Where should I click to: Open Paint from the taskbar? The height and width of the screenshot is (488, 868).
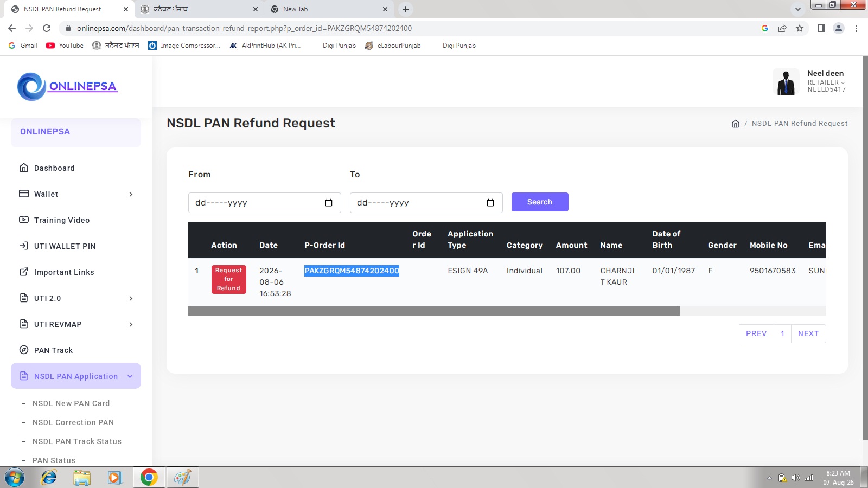click(x=182, y=478)
